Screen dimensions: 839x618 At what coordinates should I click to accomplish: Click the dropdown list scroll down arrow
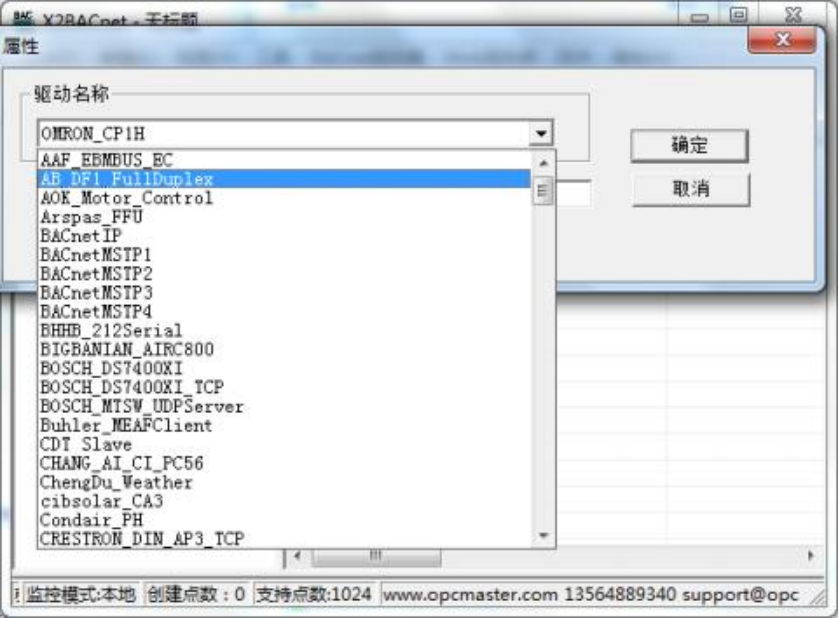544,536
